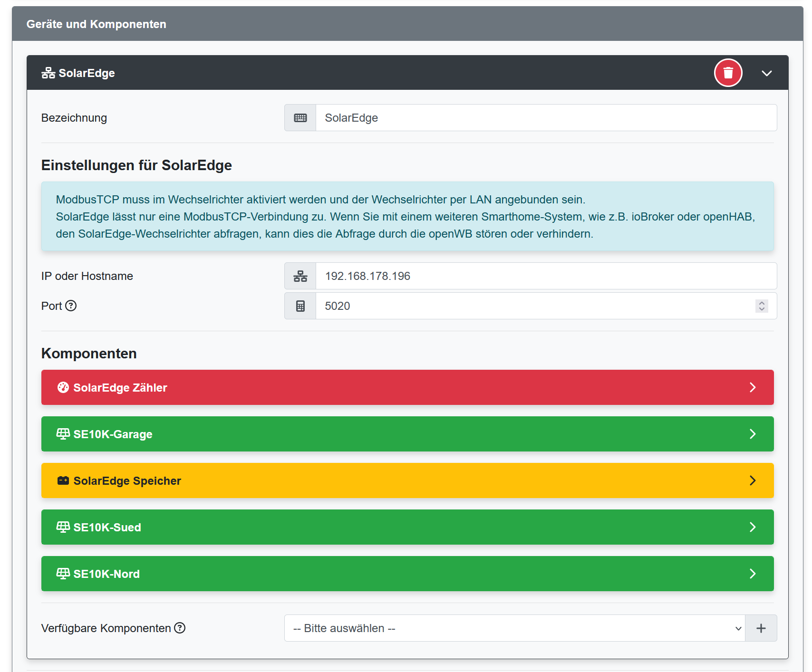Open the SolarEdge Zähler component
Viewport: 812px width, 672px height.
click(x=407, y=387)
